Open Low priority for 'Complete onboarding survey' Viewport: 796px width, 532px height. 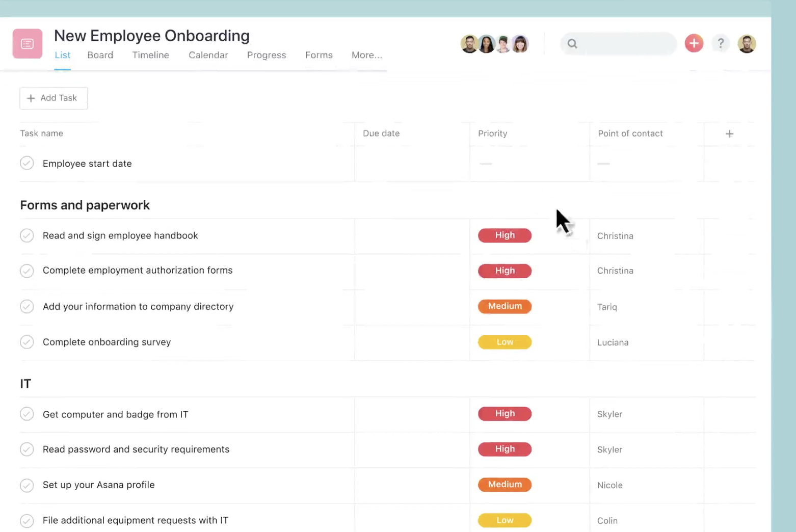(505, 342)
